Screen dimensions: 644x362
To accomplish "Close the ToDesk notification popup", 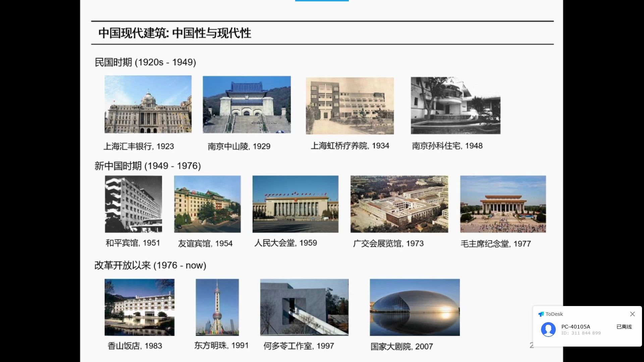I will [x=632, y=314].
